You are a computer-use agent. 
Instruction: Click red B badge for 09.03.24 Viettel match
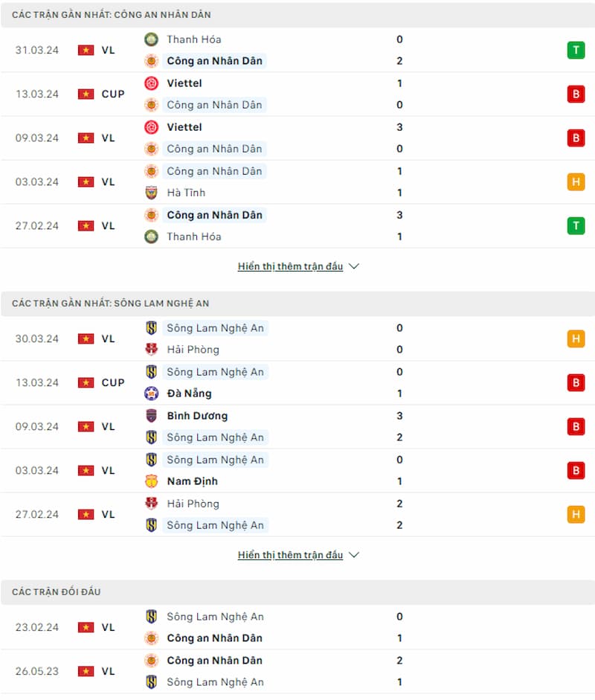tap(576, 138)
